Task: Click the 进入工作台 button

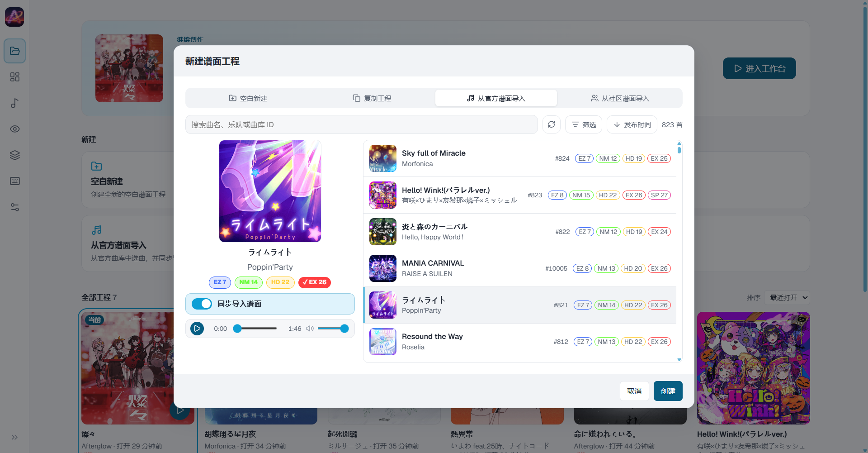Action: [x=759, y=68]
